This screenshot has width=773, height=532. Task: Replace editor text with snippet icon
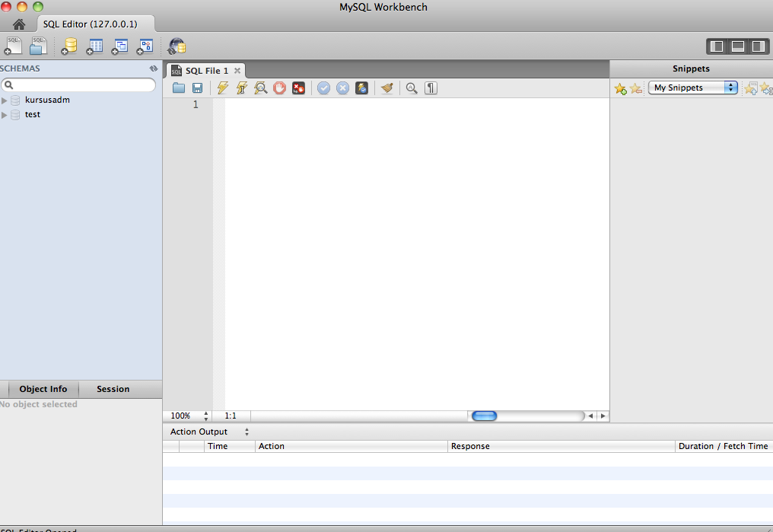pos(766,88)
